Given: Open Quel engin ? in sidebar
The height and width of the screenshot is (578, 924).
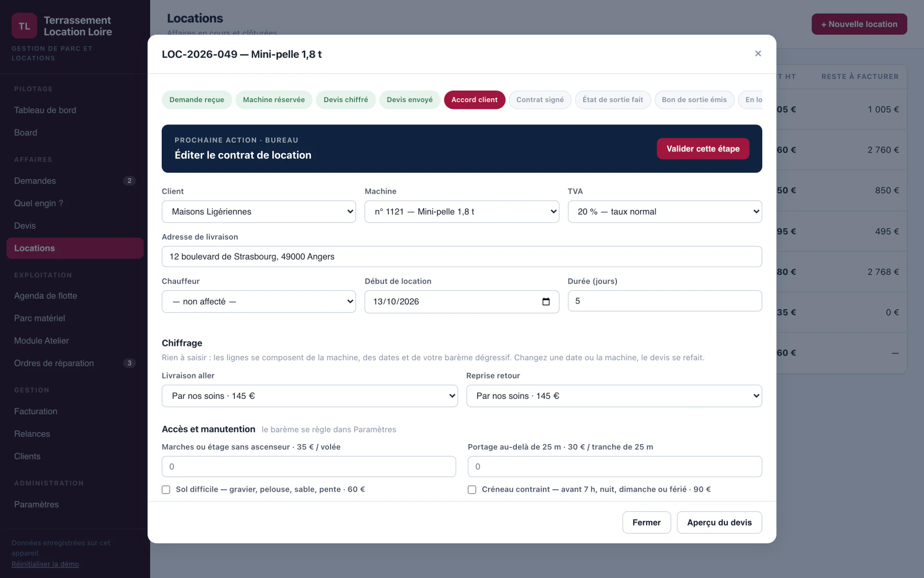Looking at the screenshot, I should [x=75, y=203].
